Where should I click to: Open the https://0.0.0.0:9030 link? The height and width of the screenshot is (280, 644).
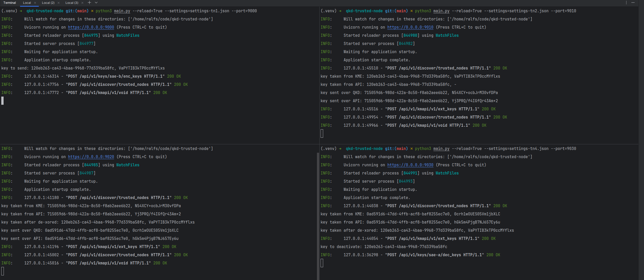point(410,165)
